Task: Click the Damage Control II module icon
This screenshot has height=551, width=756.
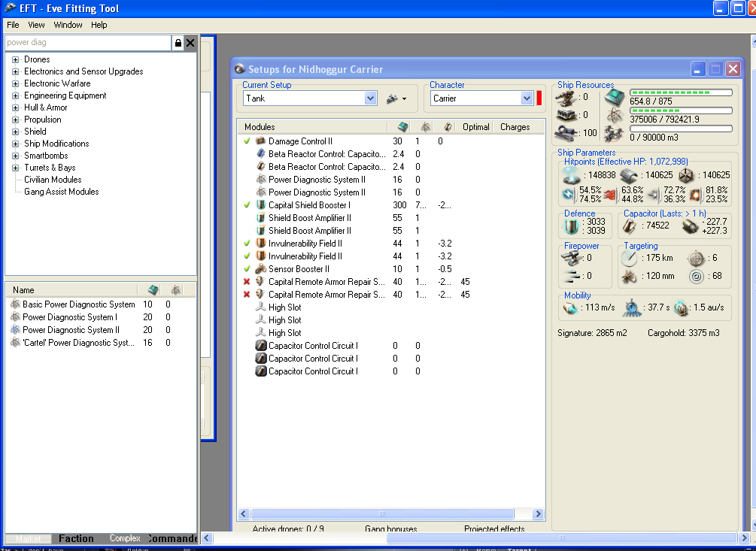Action: (x=260, y=141)
